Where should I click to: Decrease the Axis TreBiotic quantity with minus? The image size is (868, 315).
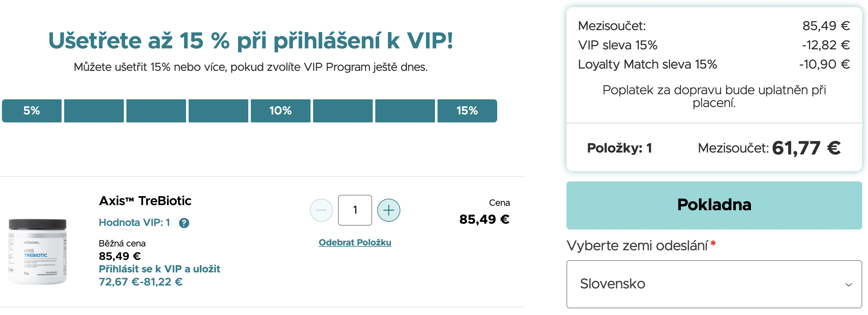(321, 210)
